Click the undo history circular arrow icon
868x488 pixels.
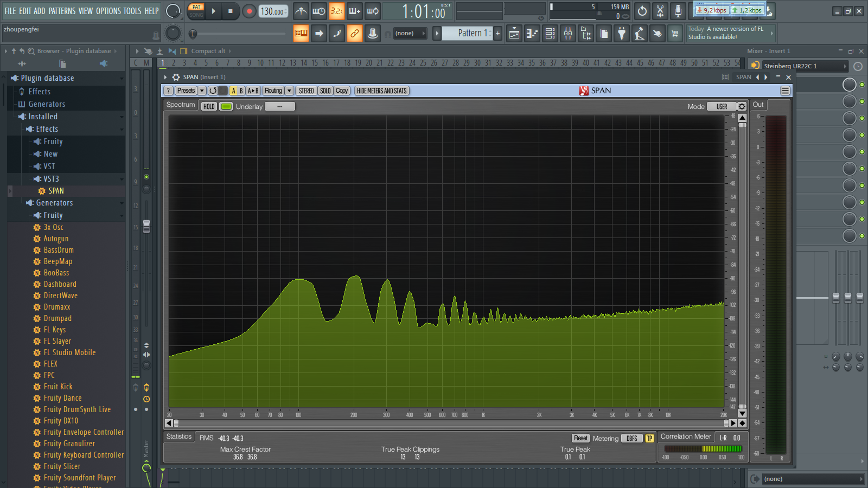point(642,11)
